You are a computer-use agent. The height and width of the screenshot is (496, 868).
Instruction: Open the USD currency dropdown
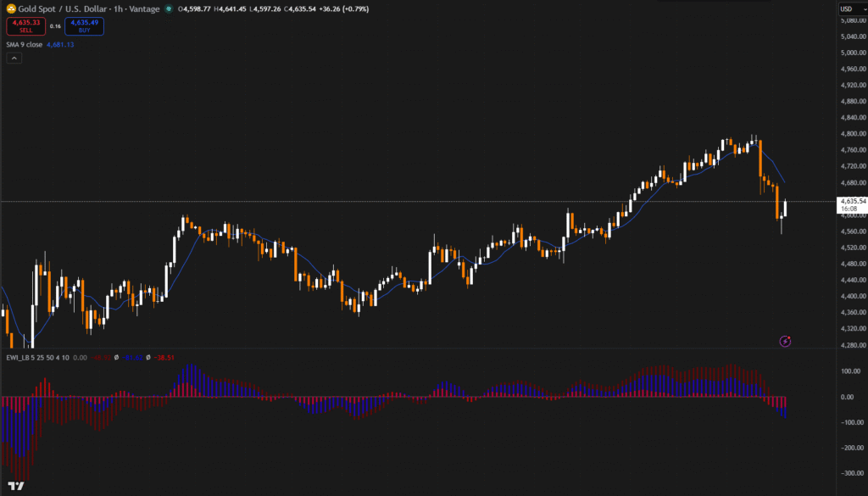[853, 8]
